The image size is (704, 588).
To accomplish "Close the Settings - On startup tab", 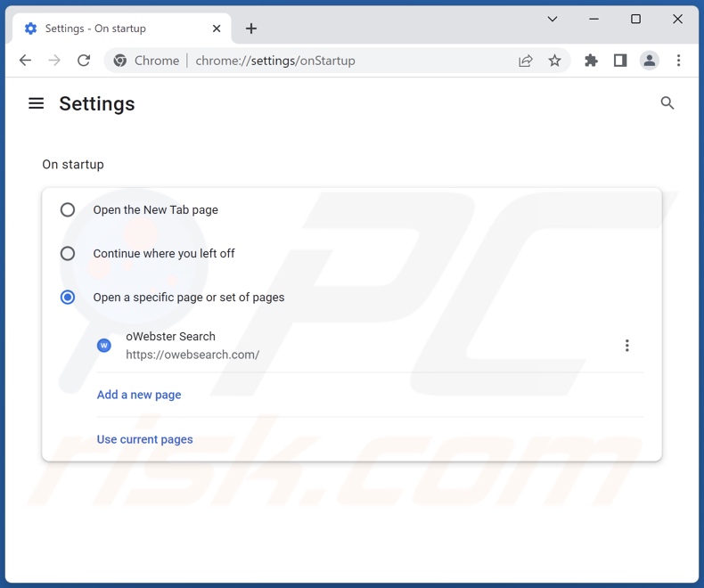I will pyautogui.click(x=217, y=29).
